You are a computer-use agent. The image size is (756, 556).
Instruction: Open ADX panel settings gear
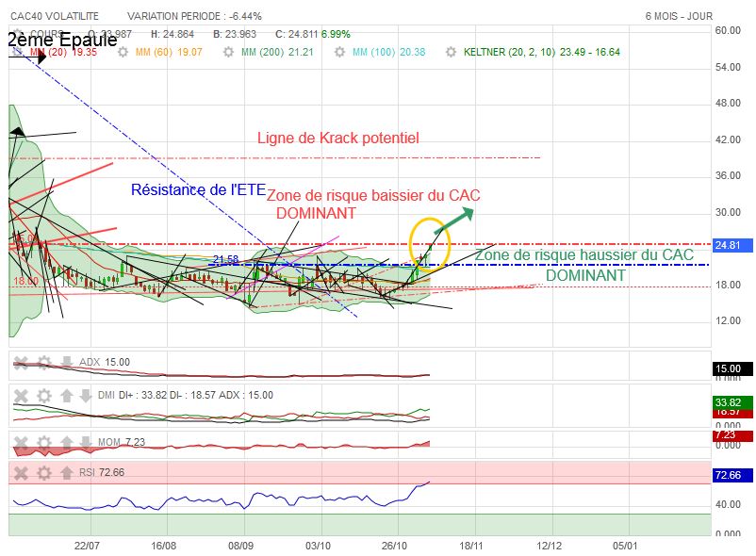[44, 362]
